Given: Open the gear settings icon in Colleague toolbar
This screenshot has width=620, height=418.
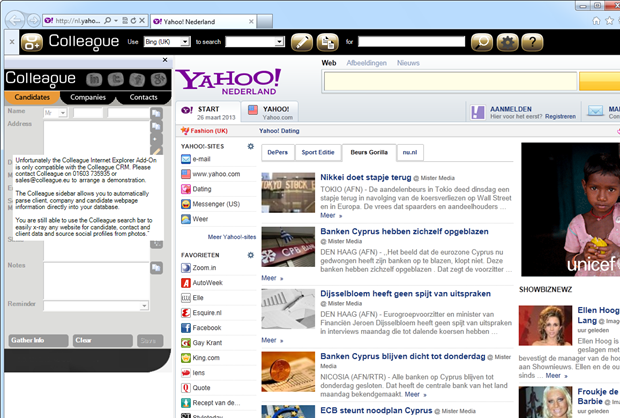Looking at the screenshot, I should [x=508, y=42].
